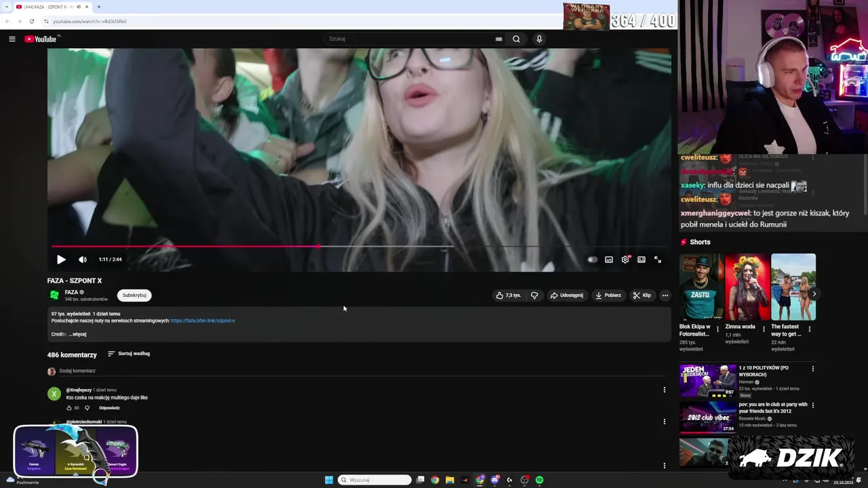This screenshot has width=868, height=488.
Task: Show next Shorts with the arrow
Action: tap(814, 294)
